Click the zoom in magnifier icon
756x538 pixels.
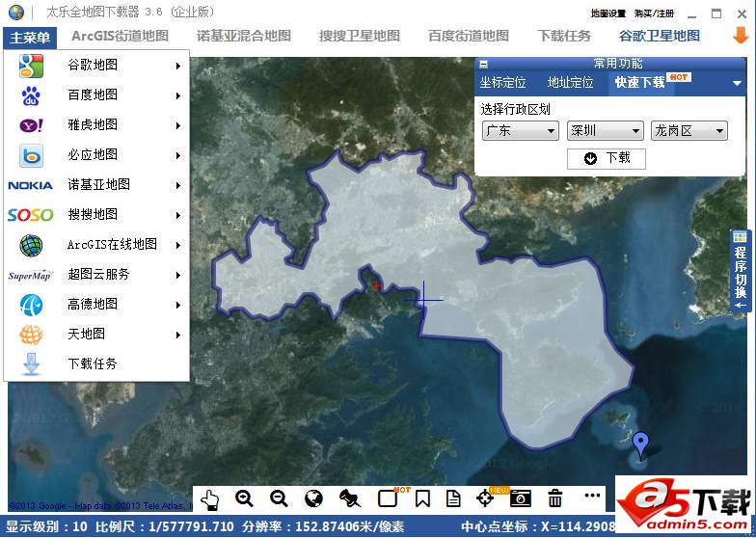pos(245,498)
